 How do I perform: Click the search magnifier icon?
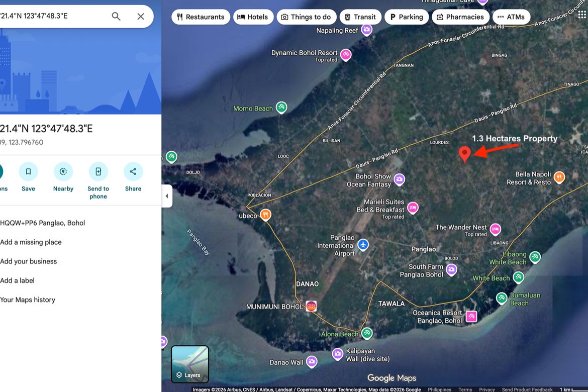point(116,17)
